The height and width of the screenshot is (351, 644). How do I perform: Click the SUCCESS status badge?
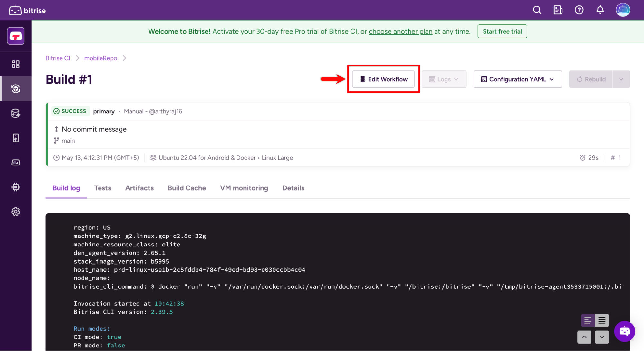point(70,111)
